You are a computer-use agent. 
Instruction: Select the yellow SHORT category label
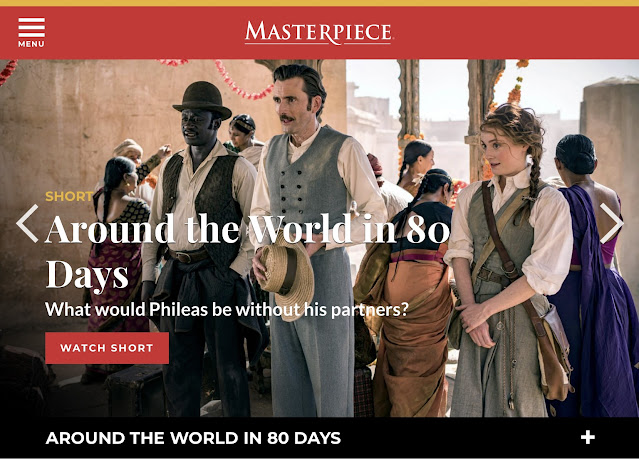69,196
